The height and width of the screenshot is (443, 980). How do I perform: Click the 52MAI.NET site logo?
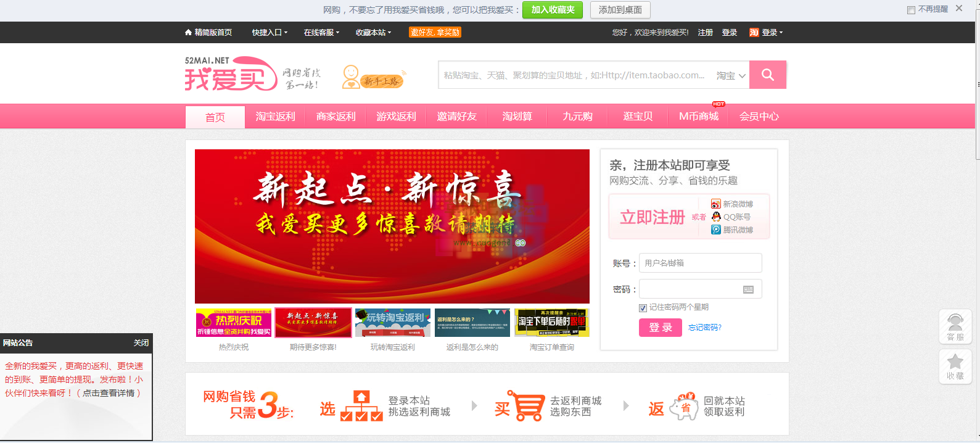click(x=231, y=74)
